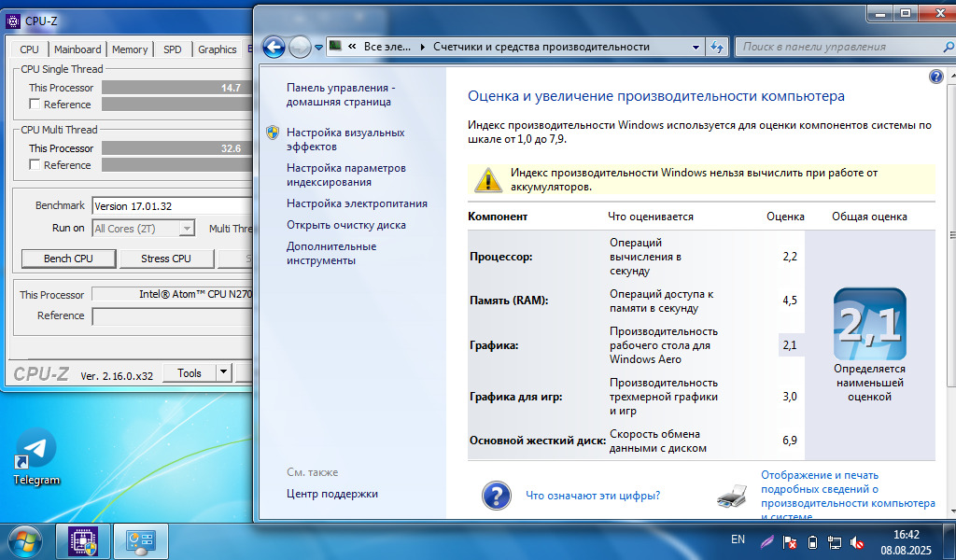
Task: Go back with the blue arrow button
Action: tap(274, 47)
